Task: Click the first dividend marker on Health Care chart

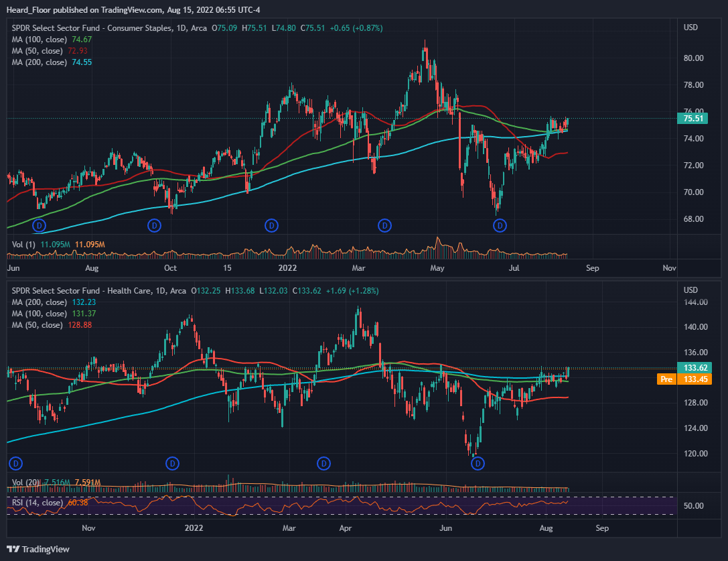Action: [16, 463]
